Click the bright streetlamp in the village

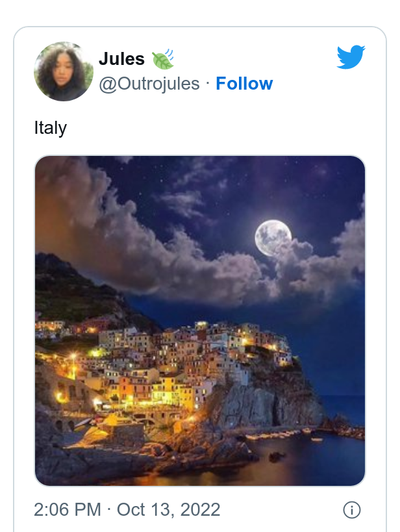coord(73,356)
